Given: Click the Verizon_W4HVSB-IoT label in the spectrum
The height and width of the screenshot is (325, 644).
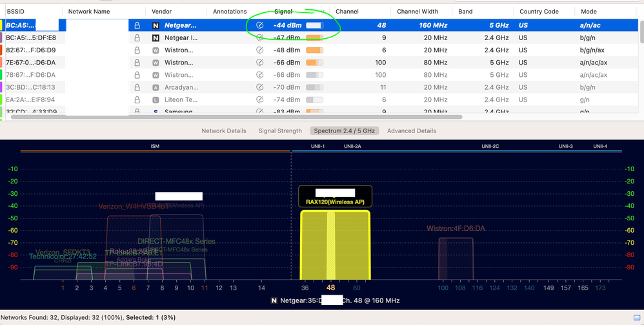Looking at the screenshot, I should [x=134, y=207].
